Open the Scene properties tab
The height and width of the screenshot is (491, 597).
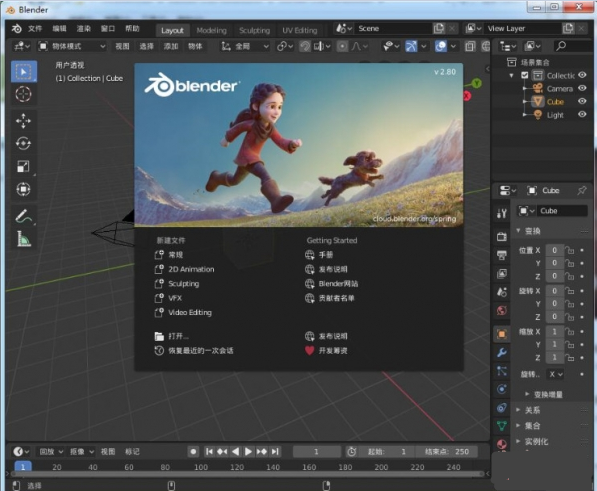tap(502, 292)
